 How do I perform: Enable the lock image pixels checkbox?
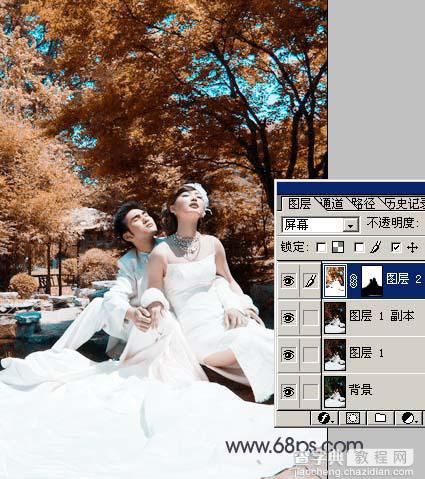(x=359, y=247)
